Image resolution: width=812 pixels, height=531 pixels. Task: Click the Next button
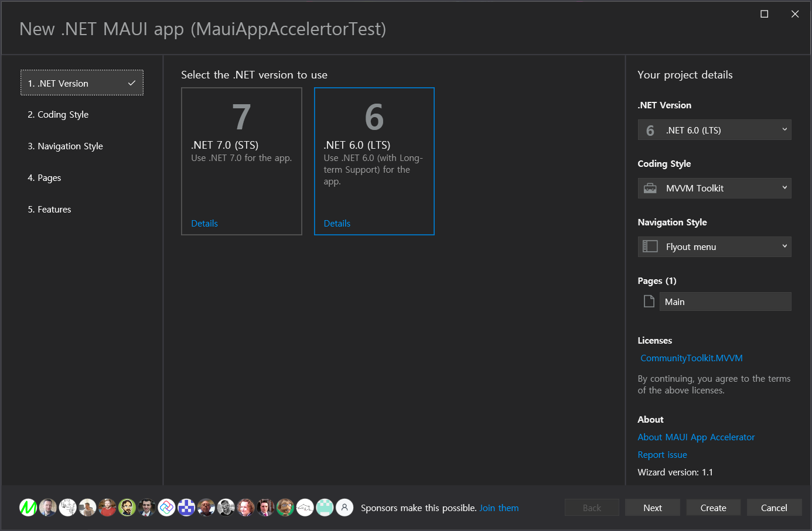click(x=653, y=508)
